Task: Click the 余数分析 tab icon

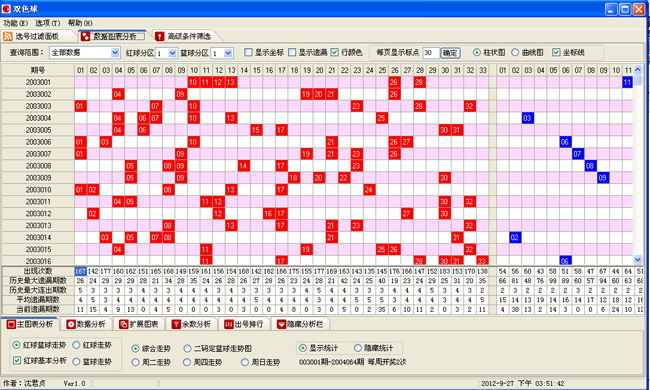Action: [176, 325]
